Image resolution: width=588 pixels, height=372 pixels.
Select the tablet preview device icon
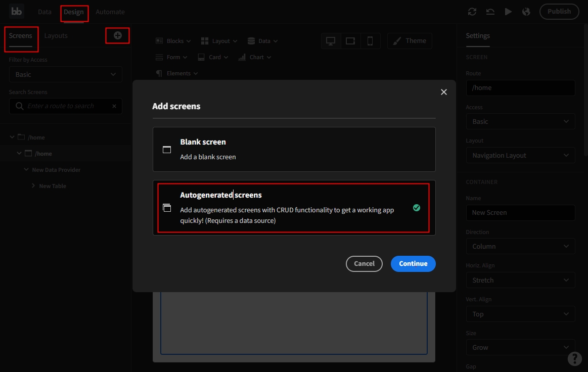(350, 41)
